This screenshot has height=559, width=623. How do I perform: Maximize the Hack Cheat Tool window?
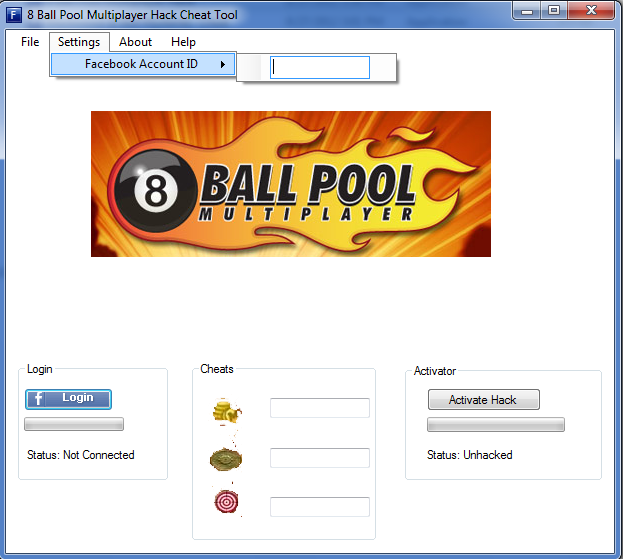(x=554, y=11)
